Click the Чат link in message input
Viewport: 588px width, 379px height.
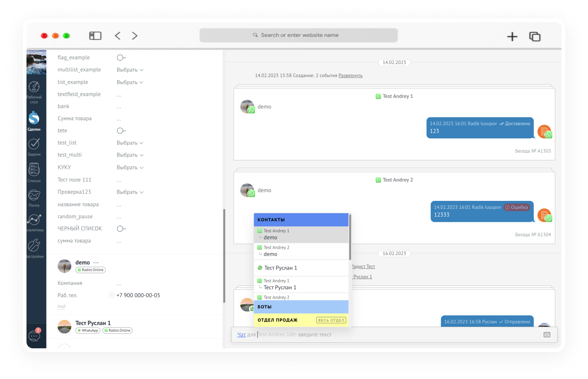pyautogui.click(x=241, y=335)
